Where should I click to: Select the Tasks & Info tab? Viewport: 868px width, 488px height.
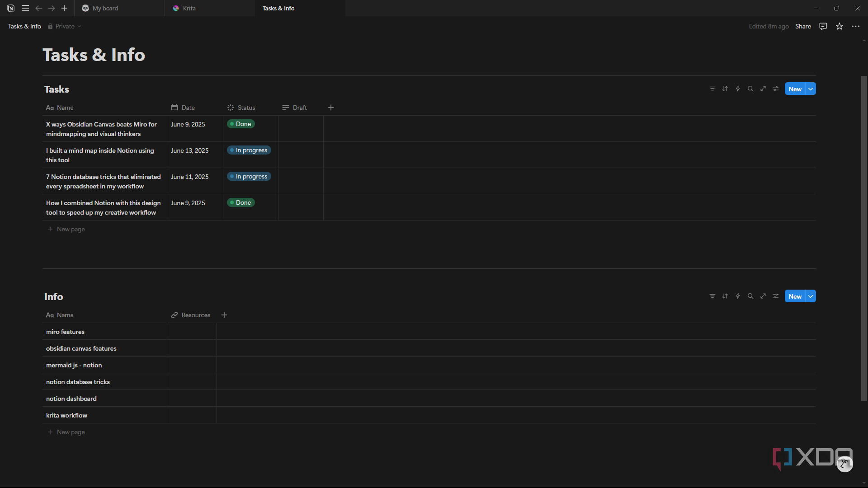(300, 8)
